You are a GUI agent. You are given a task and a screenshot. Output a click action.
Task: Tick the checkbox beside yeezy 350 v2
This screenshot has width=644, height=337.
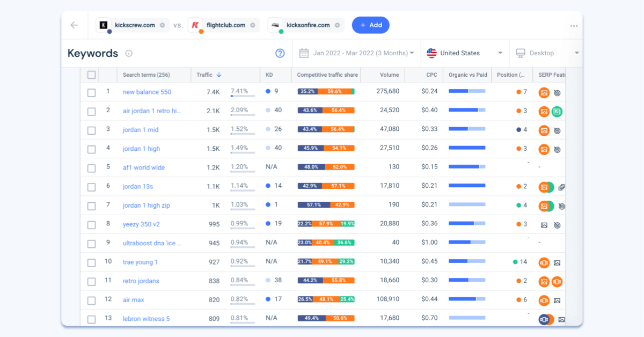click(x=91, y=224)
